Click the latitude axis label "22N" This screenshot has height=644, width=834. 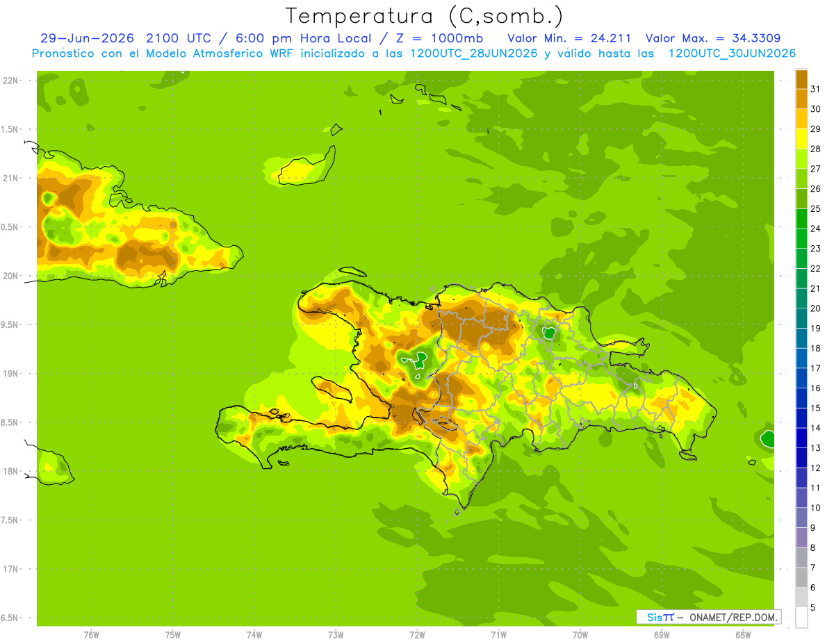(10, 80)
